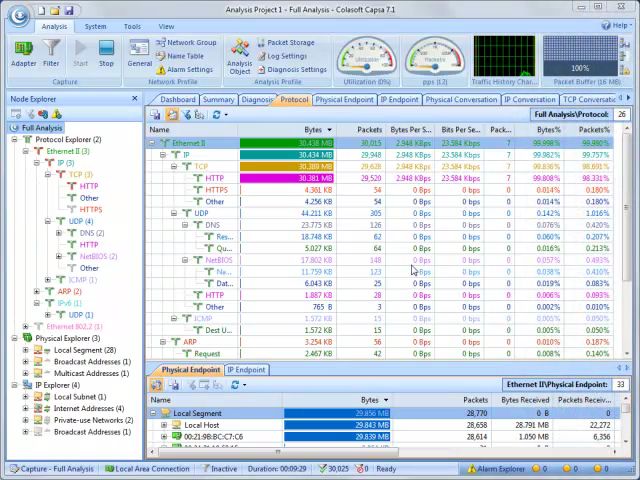Screen dimensions: 640x480
Task: Switch to the System ribbon tab
Action: [96, 27]
